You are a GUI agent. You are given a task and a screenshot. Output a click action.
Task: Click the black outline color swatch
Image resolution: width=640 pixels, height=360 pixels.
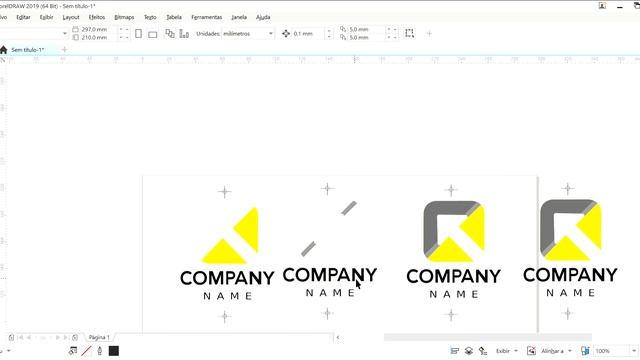[114, 351]
